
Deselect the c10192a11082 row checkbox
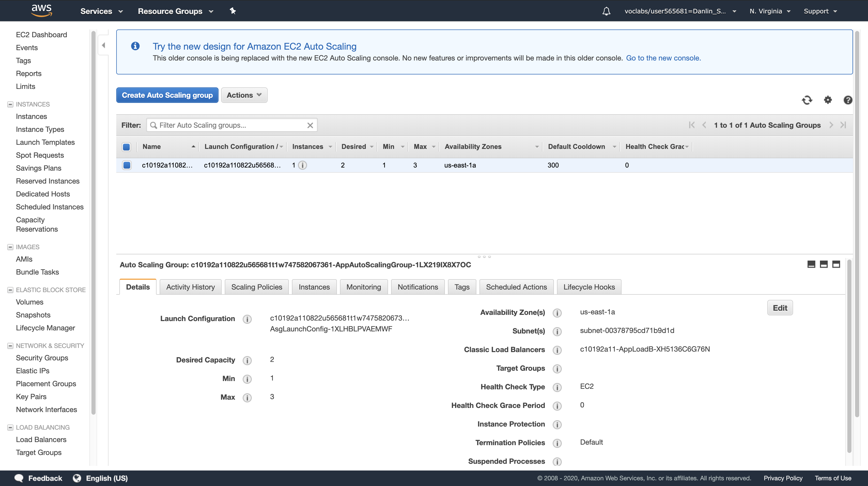click(127, 165)
